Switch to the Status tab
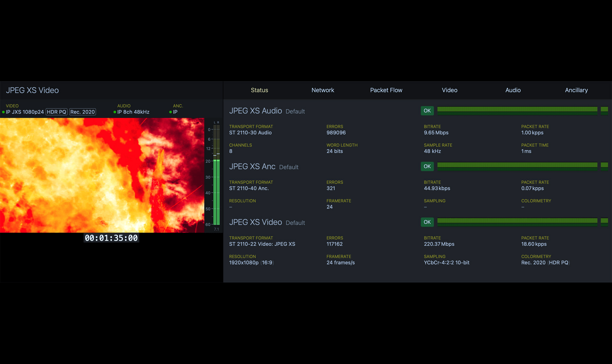Image resolution: width=612 pixels, height=364 pixels. click(259, 90)
